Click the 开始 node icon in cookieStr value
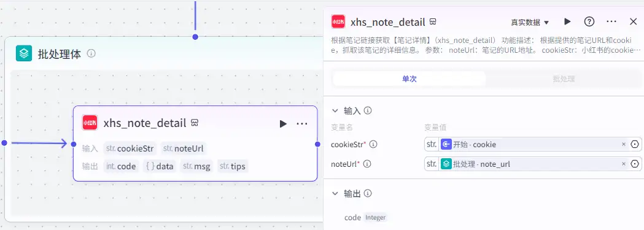Screen dimensions: 644x230 tap(446, 144)
